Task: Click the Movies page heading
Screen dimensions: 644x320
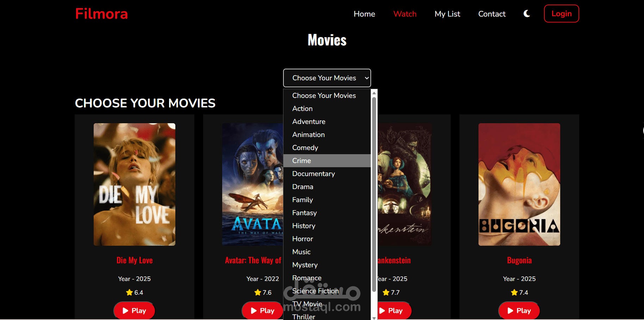Action: [x=327, y=40]
